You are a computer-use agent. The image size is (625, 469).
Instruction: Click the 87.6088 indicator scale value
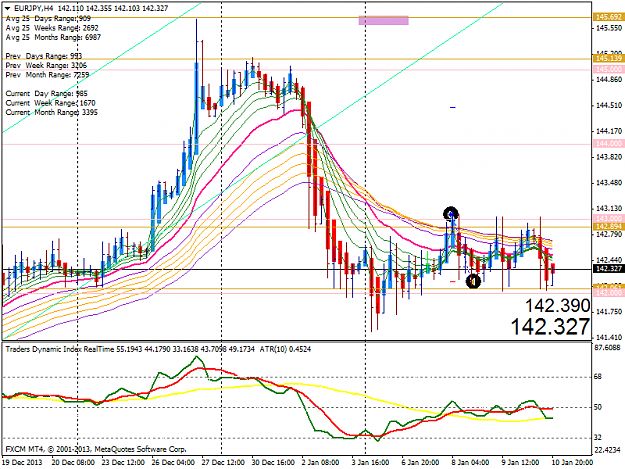click(608, 348)
